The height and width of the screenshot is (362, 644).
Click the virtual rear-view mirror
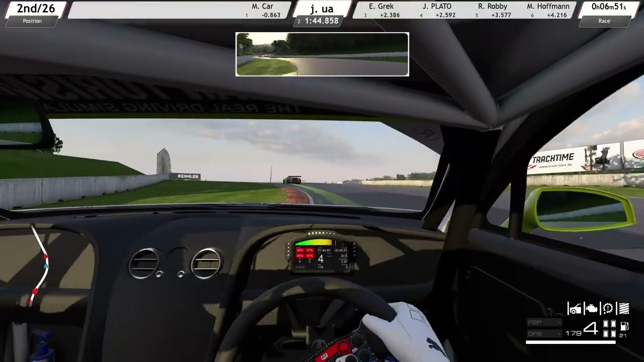[x=322, y=54]
